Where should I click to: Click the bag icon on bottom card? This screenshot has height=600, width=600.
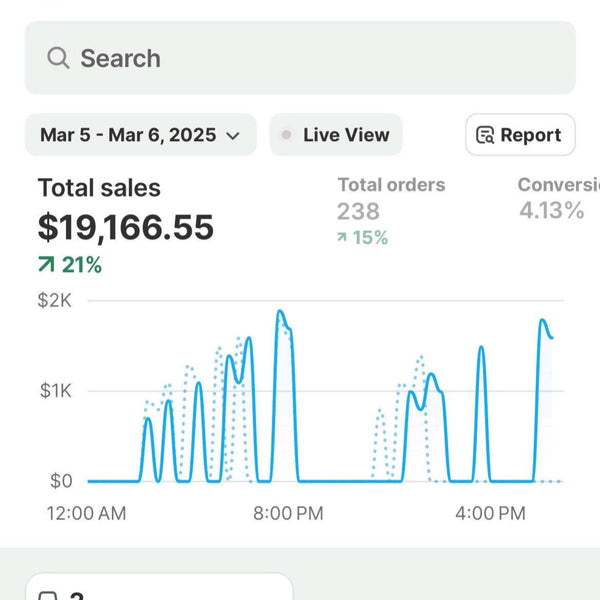coord(49,595)
